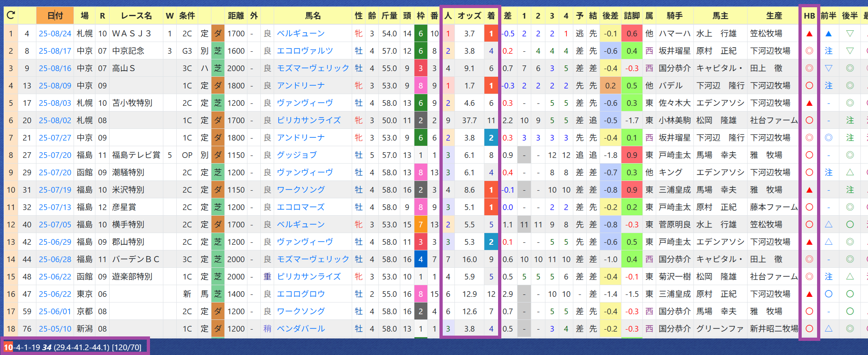Sort by the HB column header
The image size is (868, 355).
click(809, 16)
